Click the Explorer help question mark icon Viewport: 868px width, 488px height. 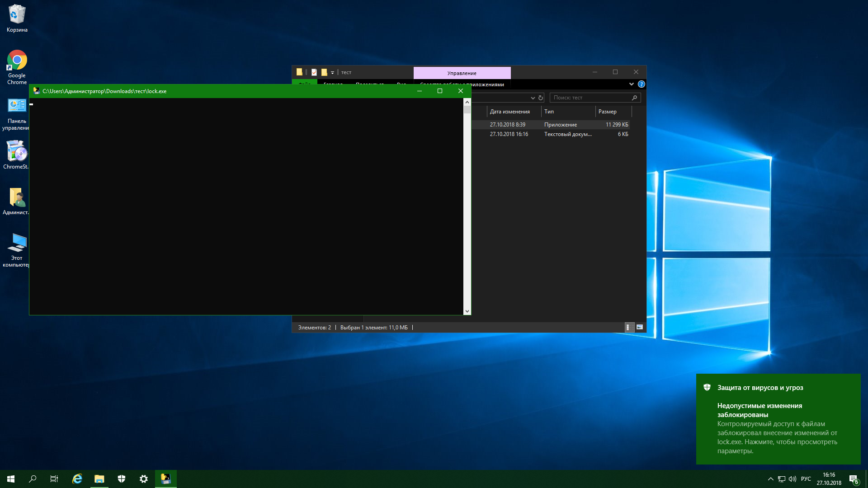tap(641, 84)
